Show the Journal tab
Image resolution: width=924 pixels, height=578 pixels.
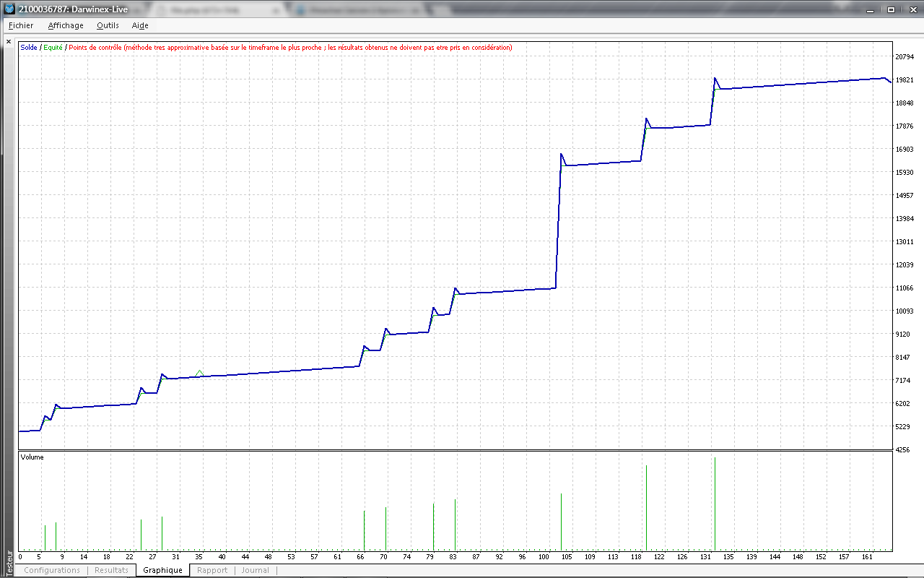click(255, 570)
